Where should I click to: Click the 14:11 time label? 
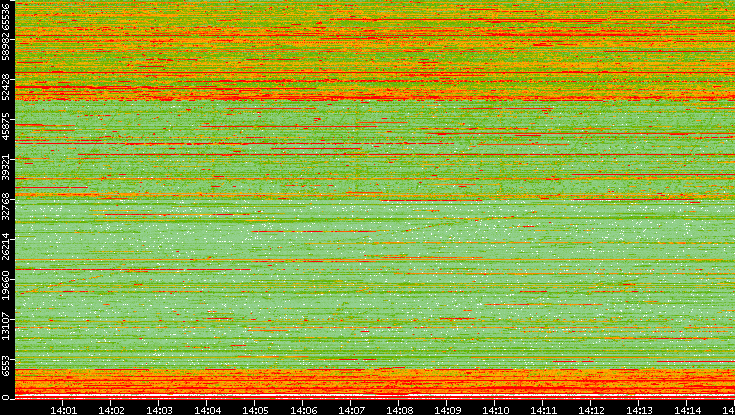tap(543, 410)
